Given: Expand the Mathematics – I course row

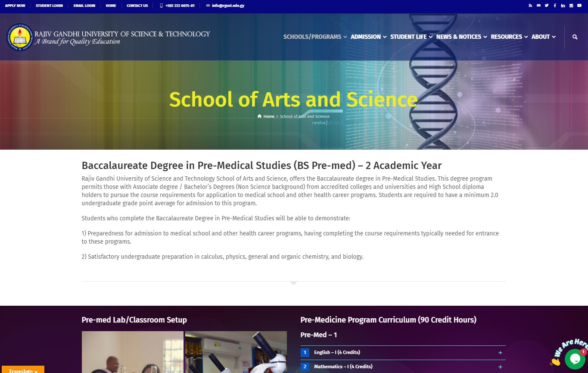Looking at the screenshot, I should coord(403,367).
